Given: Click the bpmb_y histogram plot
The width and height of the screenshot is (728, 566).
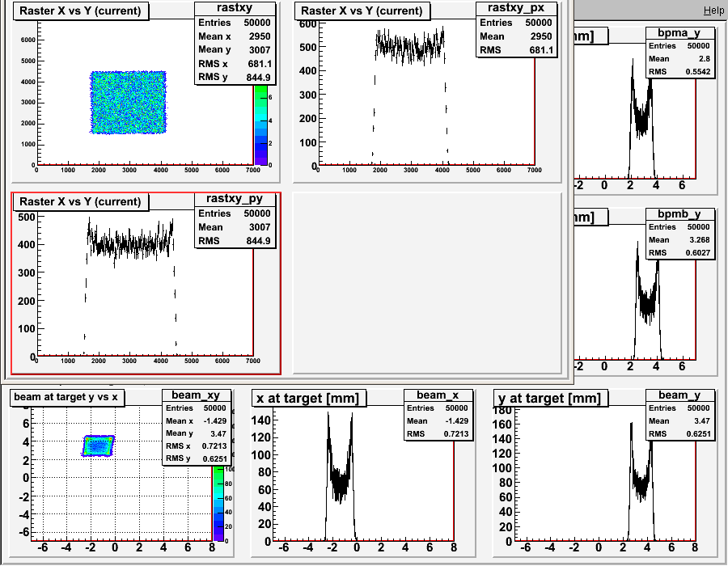Looking at the screenshot, I should pos(648,302).
